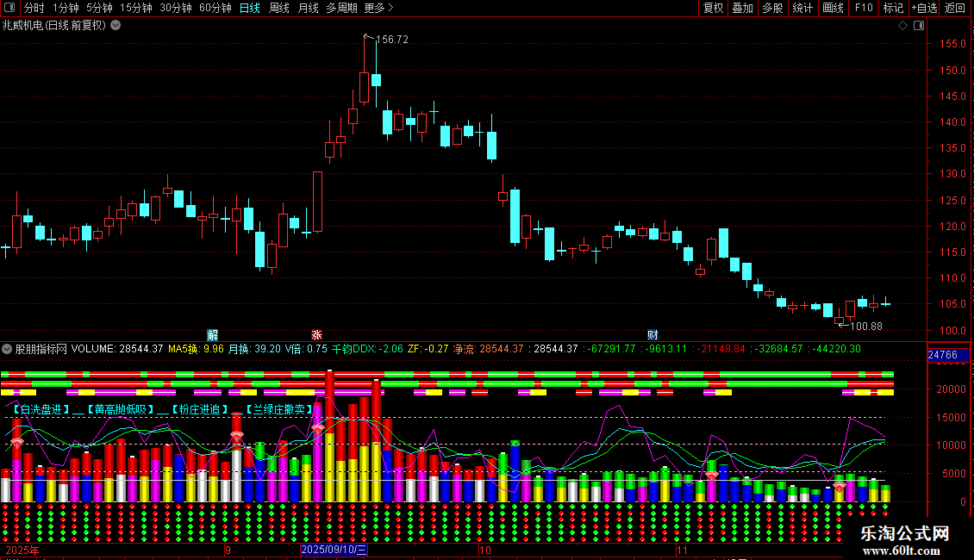The image size is (974, 560).
Task: Open F10 company info
Action: (864, 8)
